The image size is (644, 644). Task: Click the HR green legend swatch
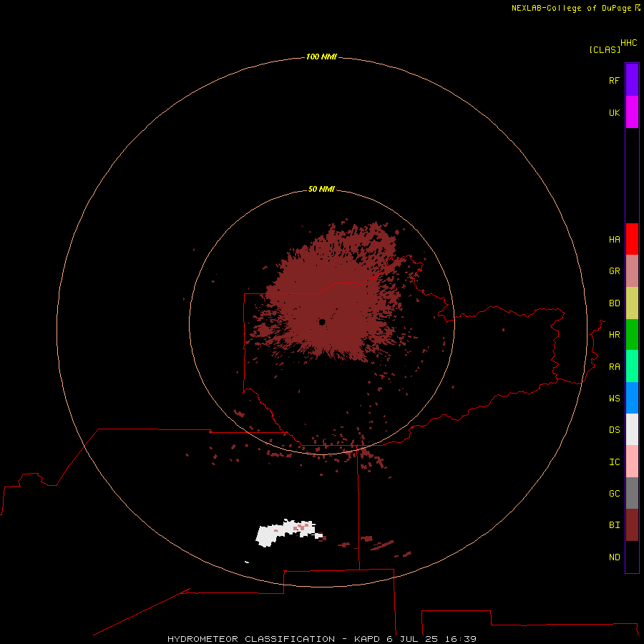pyautogui.click(x=632, y=335)
